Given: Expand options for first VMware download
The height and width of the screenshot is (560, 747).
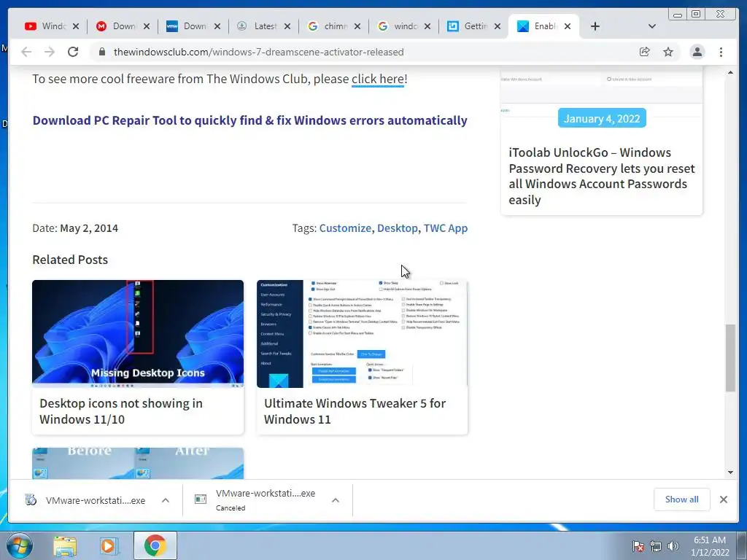Looking at the screenshot, I should pyautogui.click(x=166, y=500).
